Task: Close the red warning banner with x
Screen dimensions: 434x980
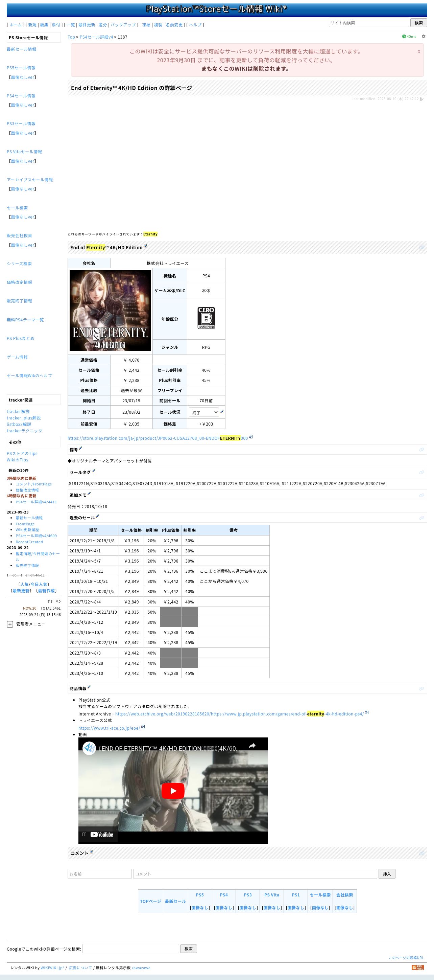Action: pyautogui.click(x=419, y=51)
